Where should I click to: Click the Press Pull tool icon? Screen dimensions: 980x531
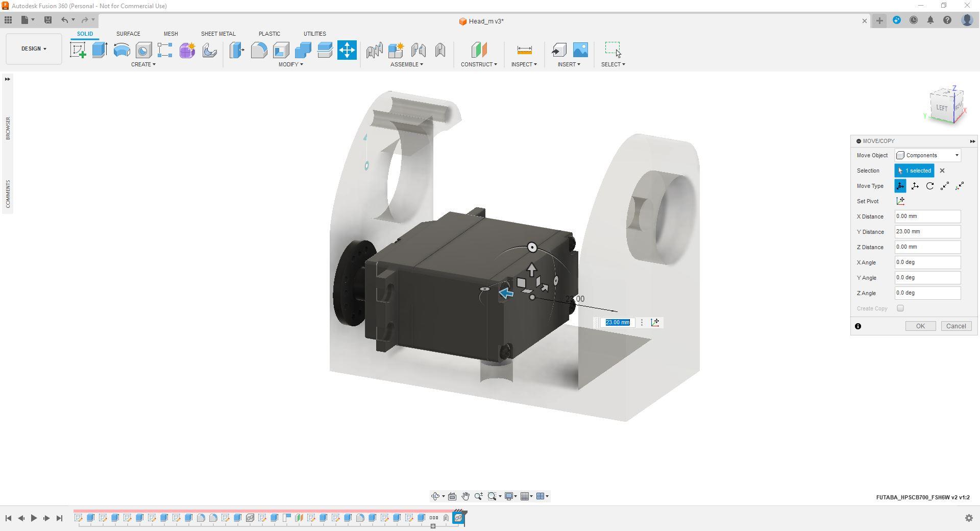pos(237,50)
